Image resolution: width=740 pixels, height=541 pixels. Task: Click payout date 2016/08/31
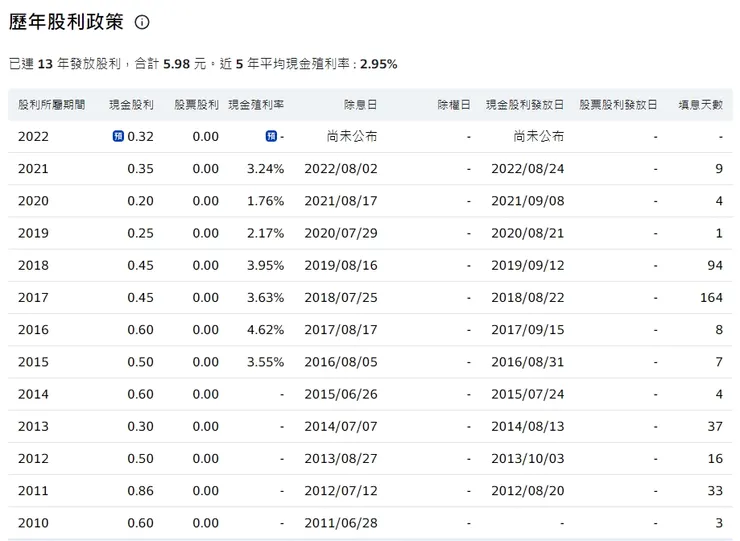tap(528, 362)
